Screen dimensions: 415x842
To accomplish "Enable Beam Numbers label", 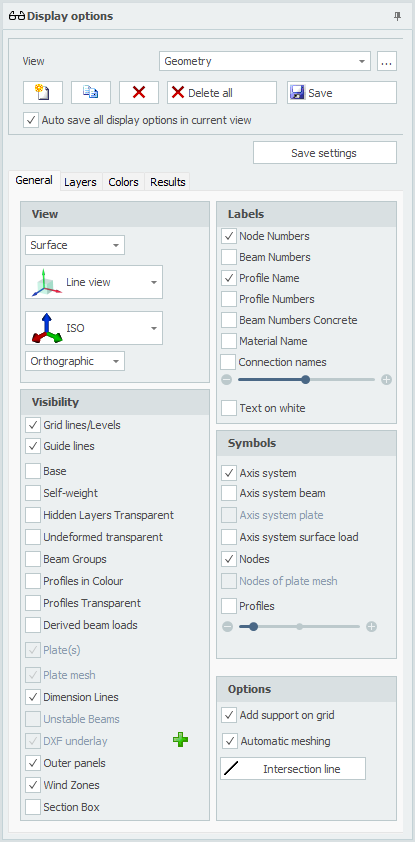I will pyautogui.click(x=229, y=257).
